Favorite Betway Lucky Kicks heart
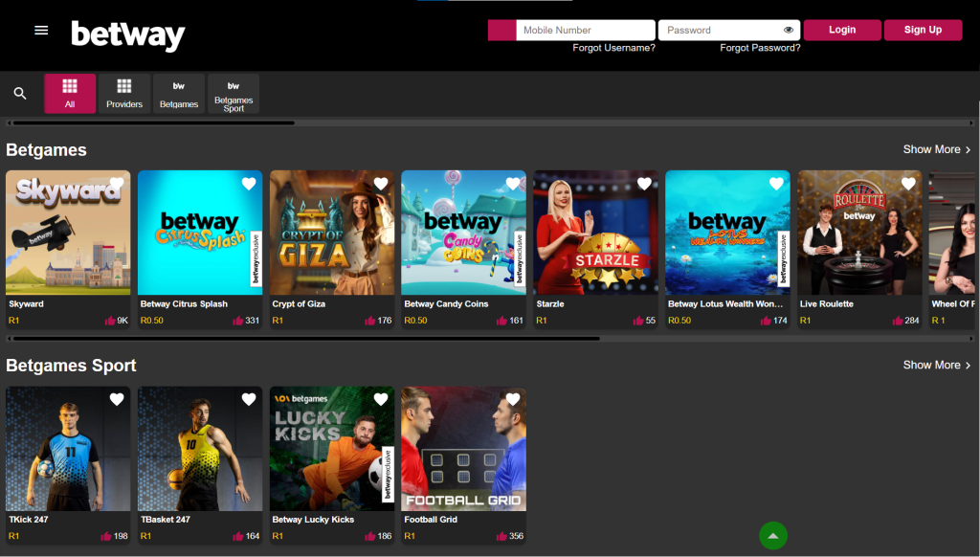The width and height of the screenshot is (980, 557). [381, 399]
